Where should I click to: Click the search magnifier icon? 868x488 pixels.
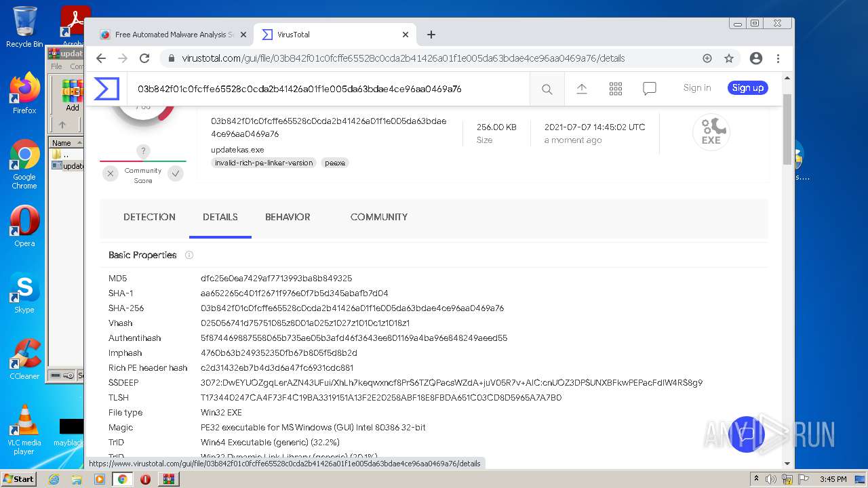pyautogui.click(x=547, y=89)
